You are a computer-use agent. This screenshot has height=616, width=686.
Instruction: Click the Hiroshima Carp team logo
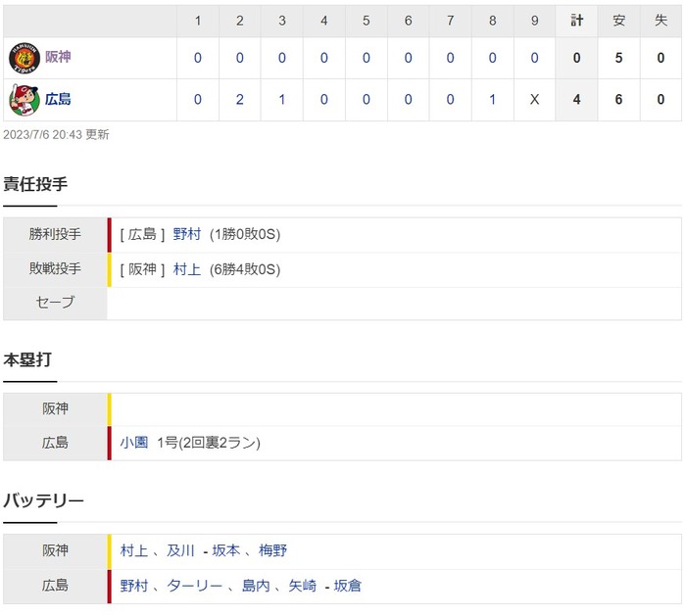click(x=24, y=100)
